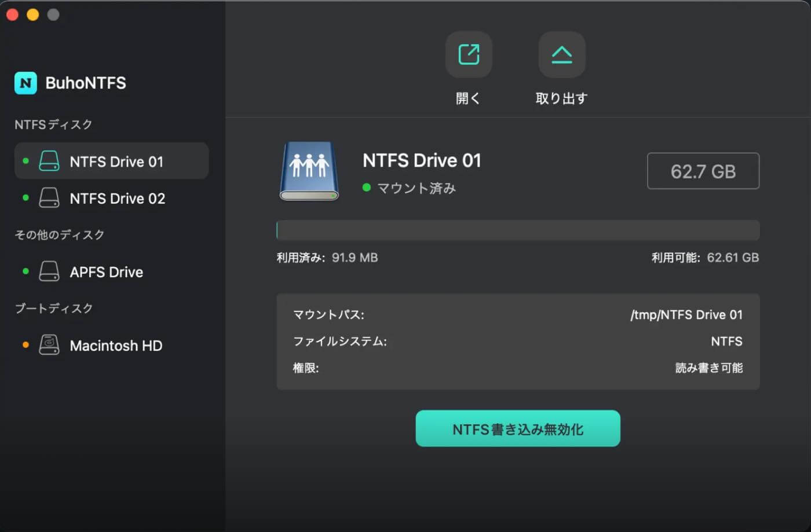Image resolution: width=811 pixels, height=532 pixels.
Task: Click the 読み書き可能 permission value
Action: 708,368
